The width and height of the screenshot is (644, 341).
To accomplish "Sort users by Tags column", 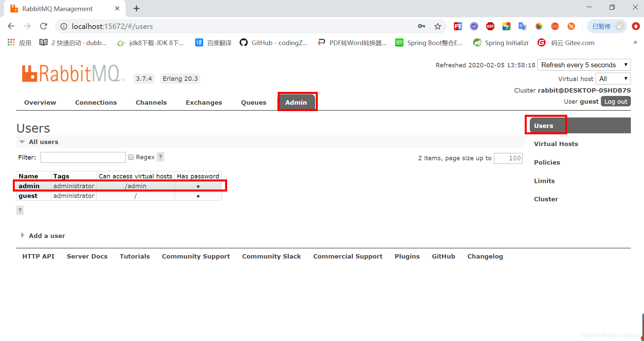I will click(61, 176).
